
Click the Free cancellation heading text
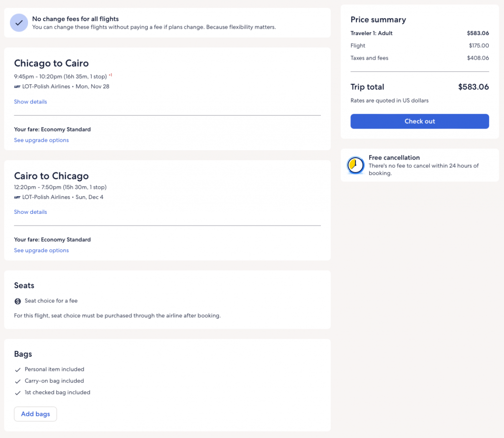[x=394, y=158]
